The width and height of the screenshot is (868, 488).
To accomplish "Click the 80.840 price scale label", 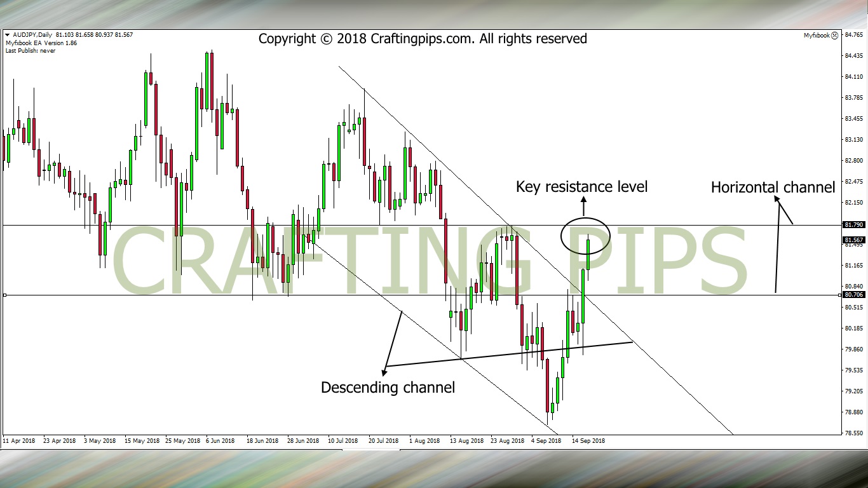I will [853, 287].
